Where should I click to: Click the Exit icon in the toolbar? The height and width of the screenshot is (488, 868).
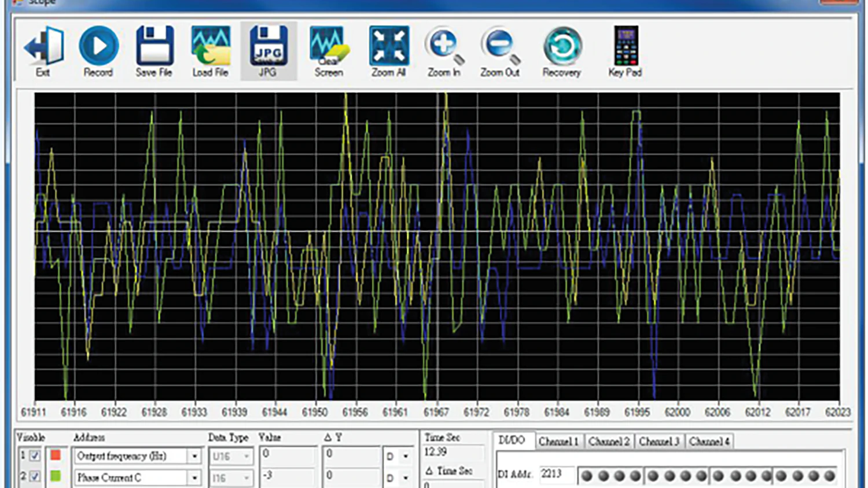tap(43, 46)
